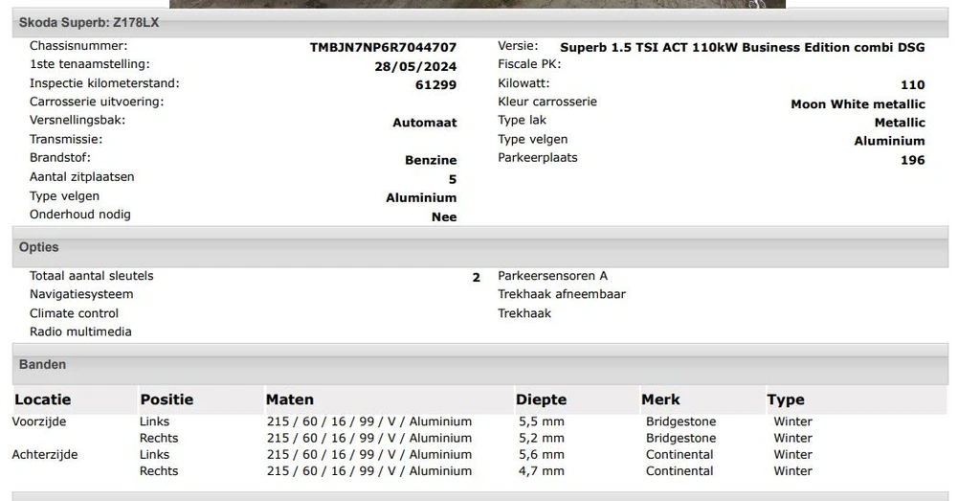980x501 pixels.
Task: Click the Trekhaak afneembaar option
Action: [x=562, y=294]
